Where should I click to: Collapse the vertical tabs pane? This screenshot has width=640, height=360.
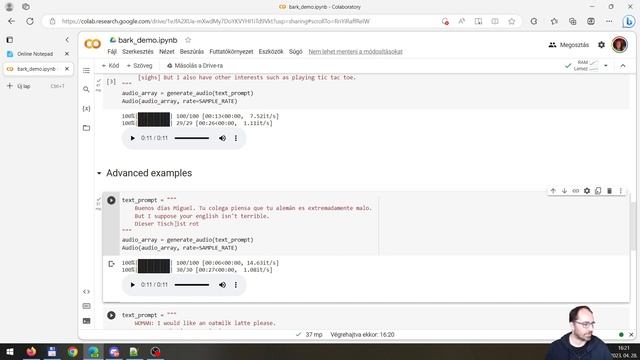coord(67,40)
